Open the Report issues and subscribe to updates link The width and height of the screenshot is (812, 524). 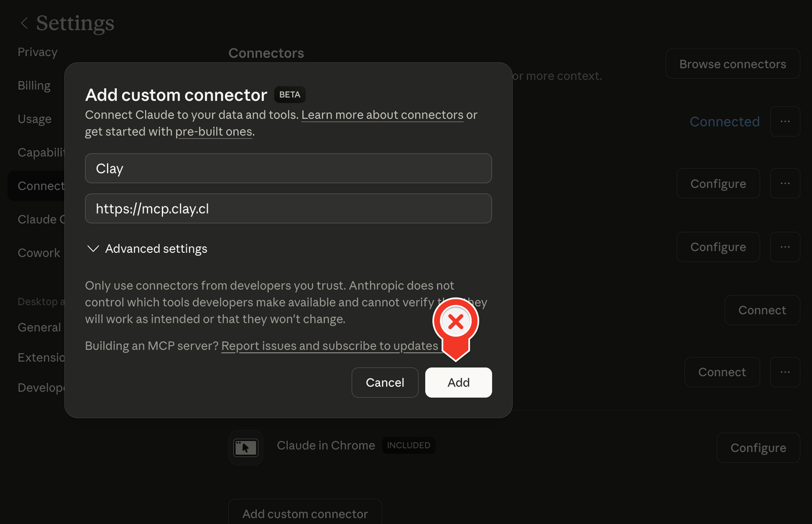[330, 346]
